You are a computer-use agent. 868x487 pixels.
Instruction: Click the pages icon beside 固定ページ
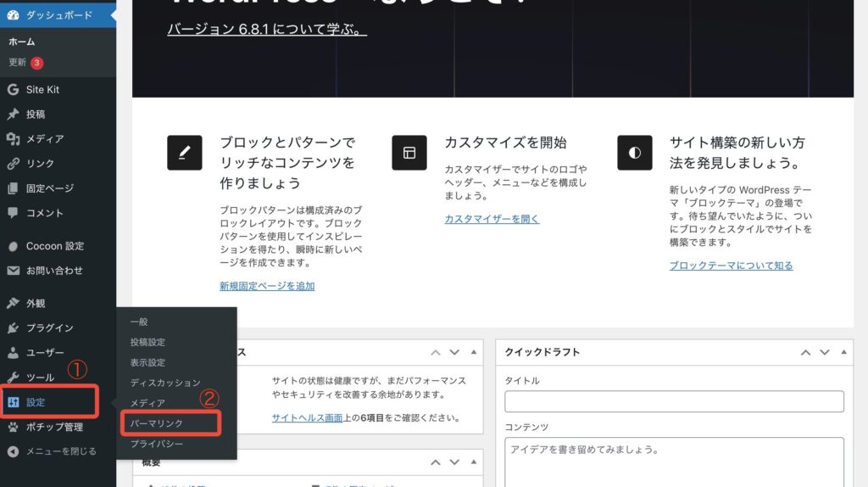(x=13, y=188)
